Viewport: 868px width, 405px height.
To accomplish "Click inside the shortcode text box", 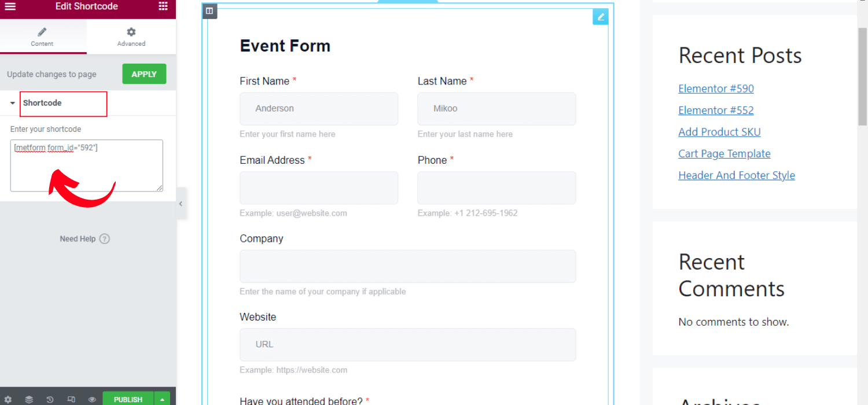I will tap(86, 165).
